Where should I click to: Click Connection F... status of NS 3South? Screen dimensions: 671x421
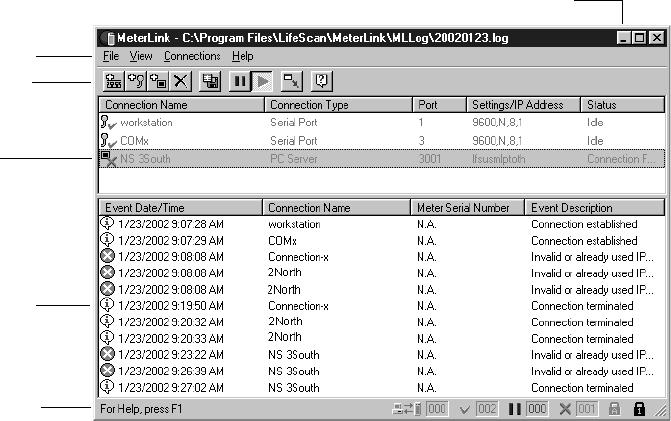click(x=621, y=159)
